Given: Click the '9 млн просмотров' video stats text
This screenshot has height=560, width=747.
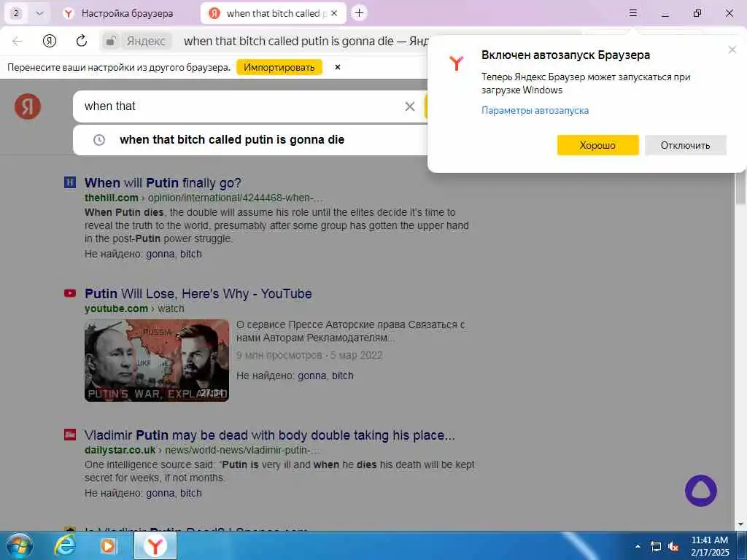Looking at the screenshot, I should point(309,355).
